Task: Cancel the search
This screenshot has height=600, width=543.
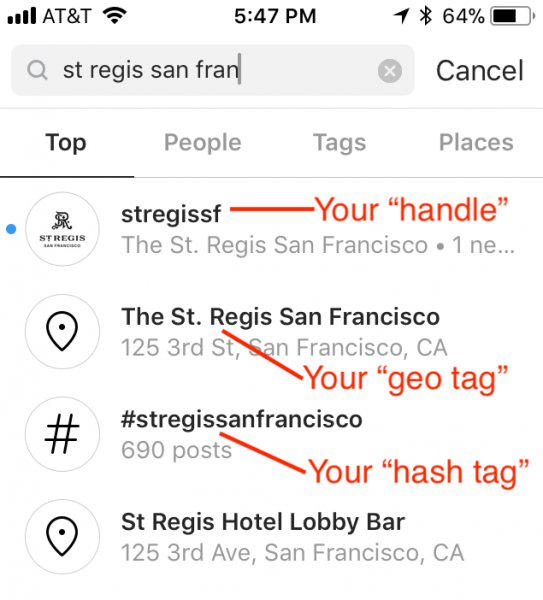Action: (x=479, y=71)
